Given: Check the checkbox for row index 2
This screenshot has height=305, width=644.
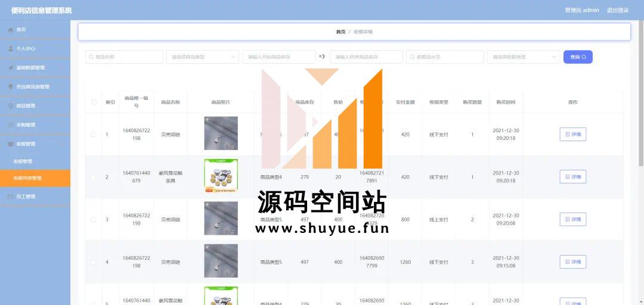Looking at the screenshot, I should tap(93, 177).
